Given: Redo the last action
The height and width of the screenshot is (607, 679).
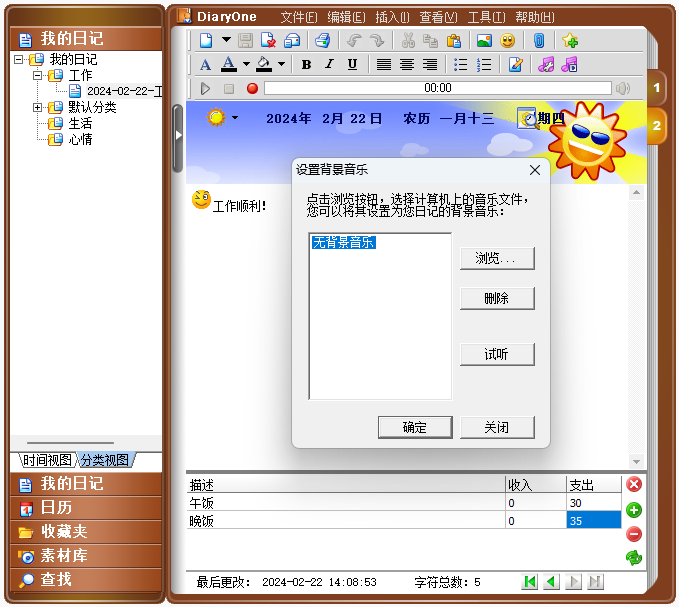Looking at the screenshot, I should point(377,40).
